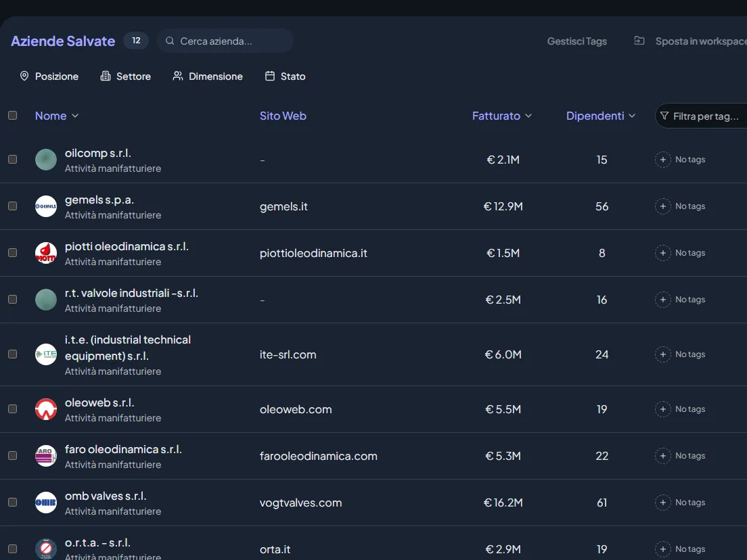The image size is (747, 560).
Task: Click Sposta in workspace button
Action: click(x=690, y=41)
